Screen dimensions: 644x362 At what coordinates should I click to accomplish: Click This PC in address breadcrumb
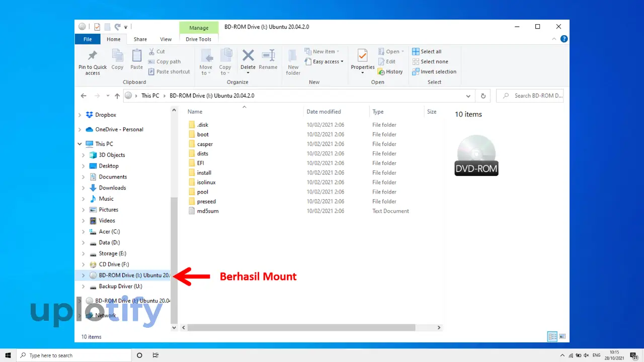pos(150,96)
